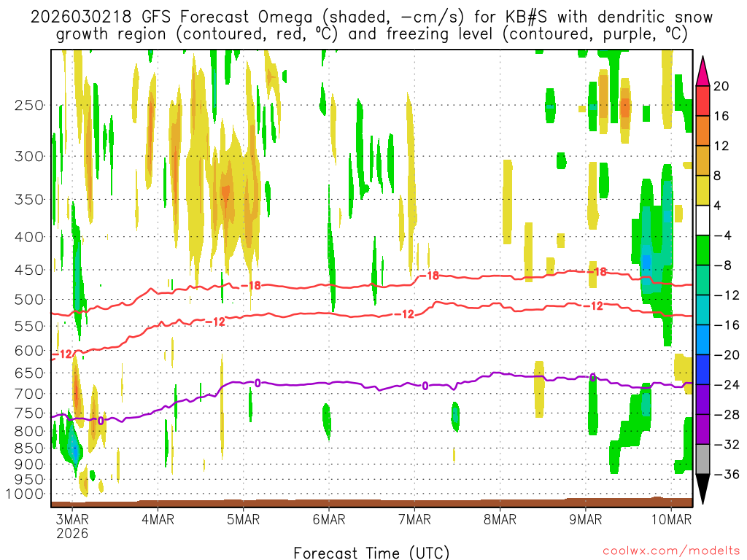The width and height of the screenshot is (747, 560).
Task: Click the red -18 contour label near 7MAR
Action: pyautogui.click(x=429, y=275)
